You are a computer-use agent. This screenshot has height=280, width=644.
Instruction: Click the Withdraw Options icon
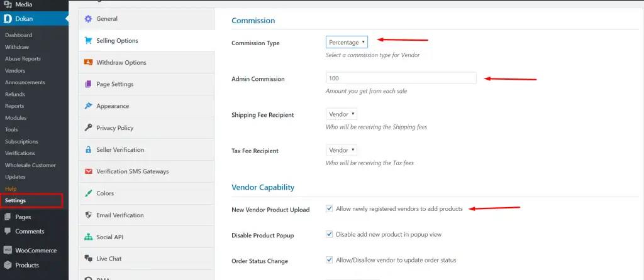tap(89, 63)
